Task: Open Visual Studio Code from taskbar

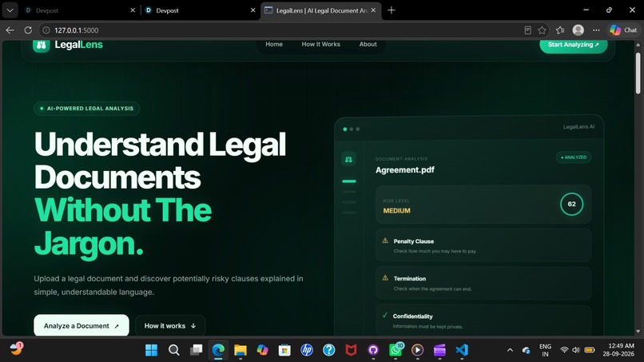Action: pyautogui.click(x=462, y=350)
